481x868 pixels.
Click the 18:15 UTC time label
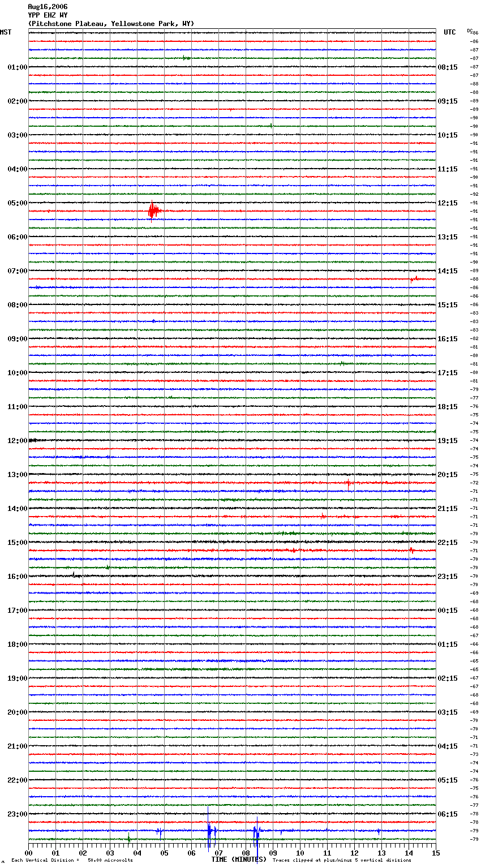(448, 407)
